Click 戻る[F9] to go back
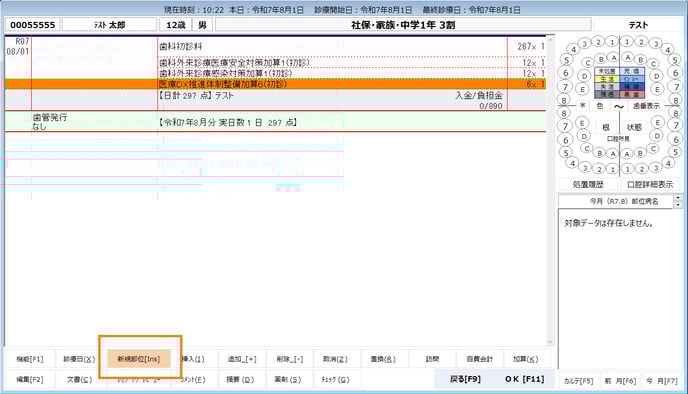Screen dimensions: 688x394 click(465, 379)
